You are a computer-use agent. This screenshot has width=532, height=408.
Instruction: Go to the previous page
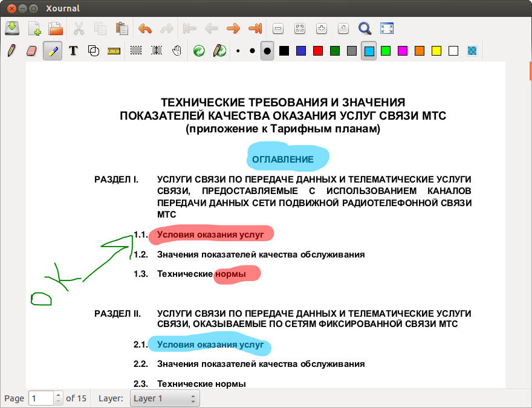click(x=212, y=28)
